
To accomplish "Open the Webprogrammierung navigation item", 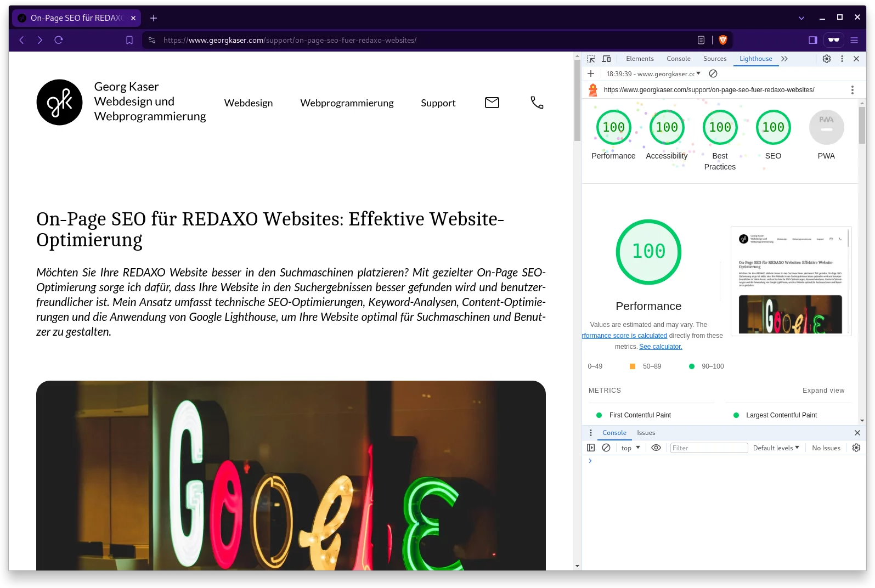I will (347, 103).
